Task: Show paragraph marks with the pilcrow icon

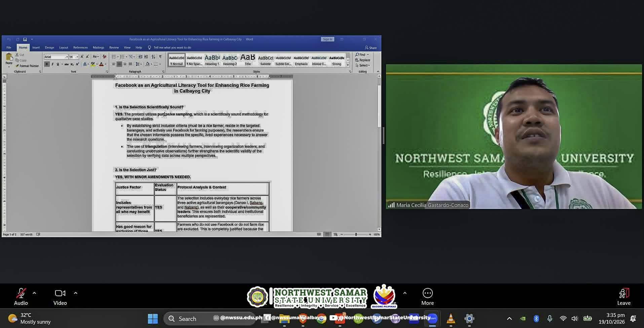Action: 160,57
